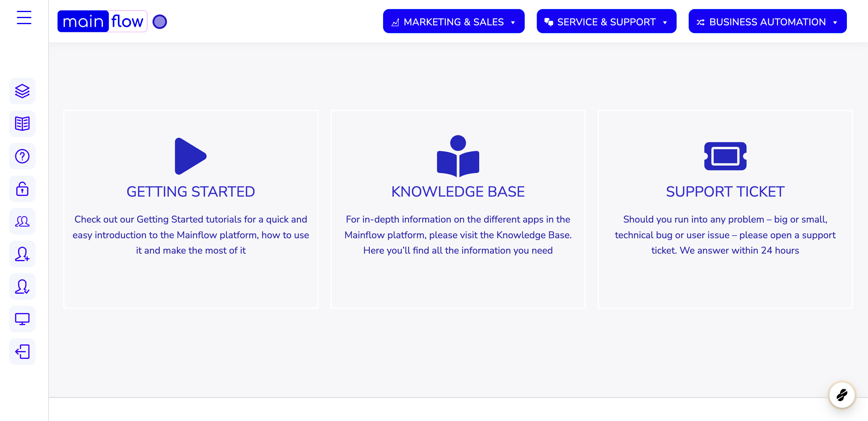Click the logout arrow sidebar icon
The width and height of the screenshot is (868, 421).
22,352
